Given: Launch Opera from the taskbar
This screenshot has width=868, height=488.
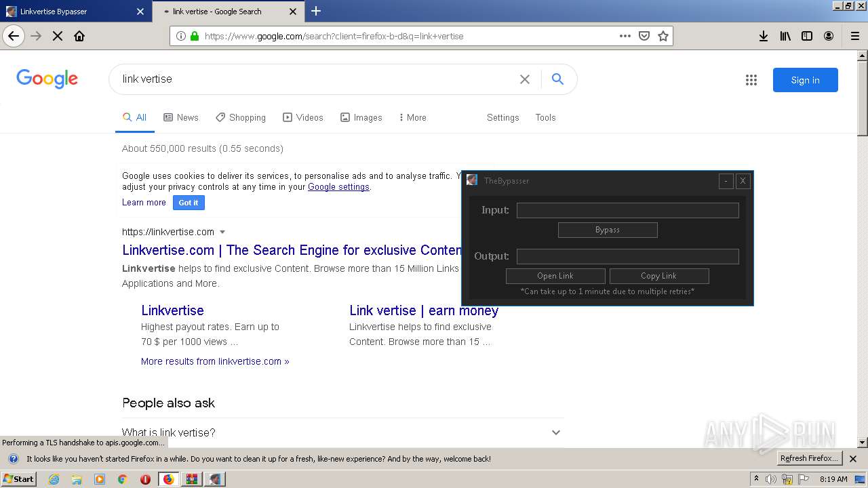Looking at the screenshot, I should [x=145, y=479].
